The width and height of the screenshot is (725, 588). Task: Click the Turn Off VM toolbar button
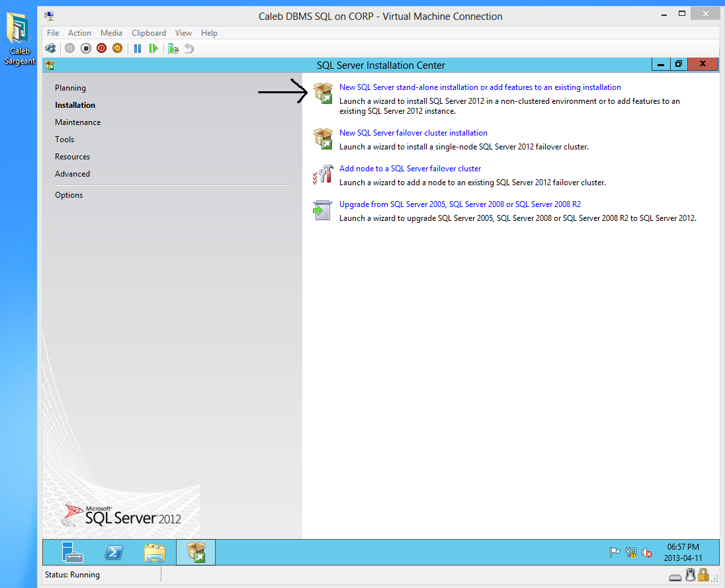click(86, 48)
